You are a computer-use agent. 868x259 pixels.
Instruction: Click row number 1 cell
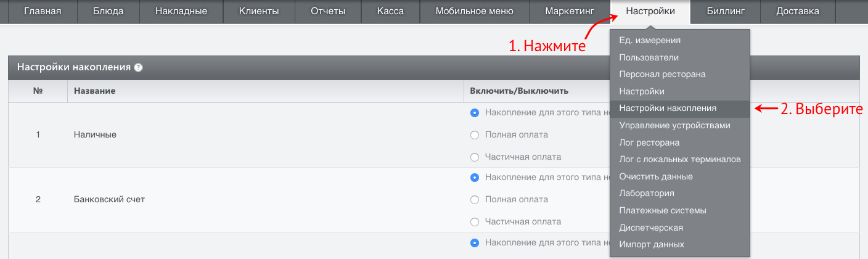(x=38, y=134)
